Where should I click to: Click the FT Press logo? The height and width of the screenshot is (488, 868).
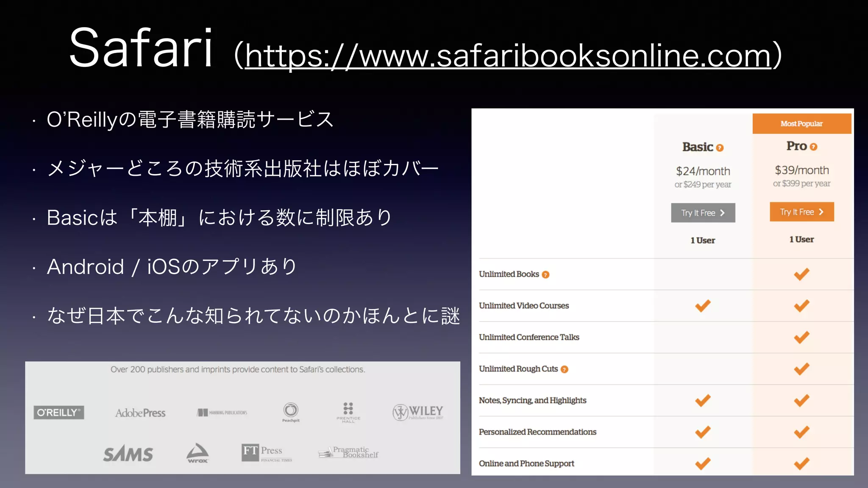(x=267, y=452)
